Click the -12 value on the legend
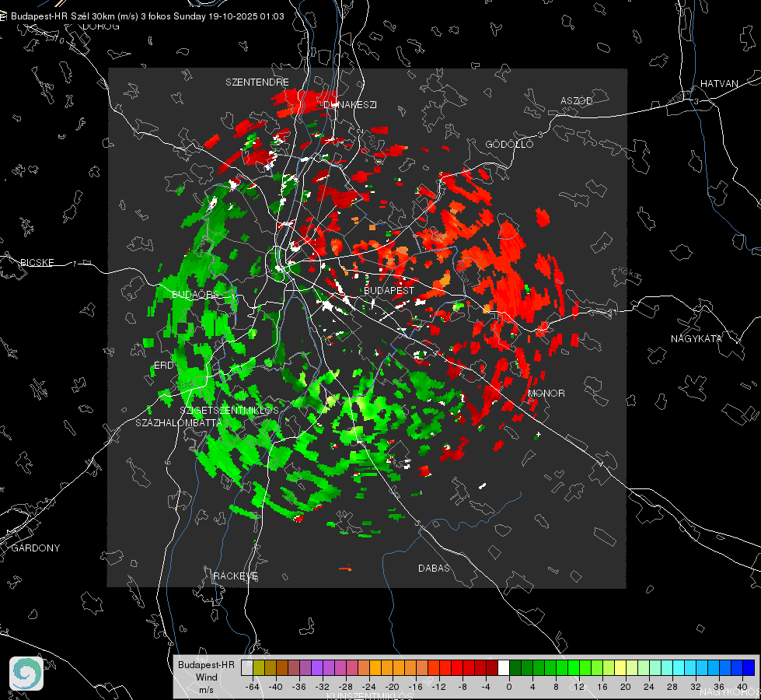The width and height of the screenshot is (761, 700). [438, 687]
